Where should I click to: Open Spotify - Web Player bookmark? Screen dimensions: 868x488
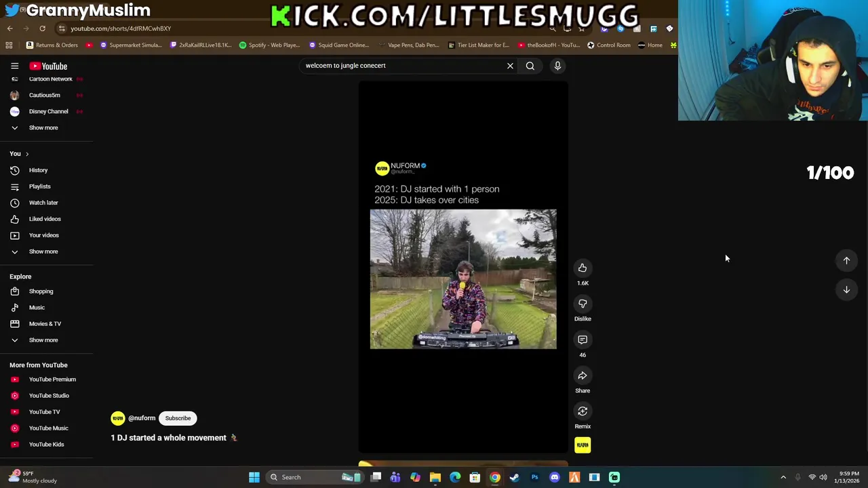click(269, 45)
